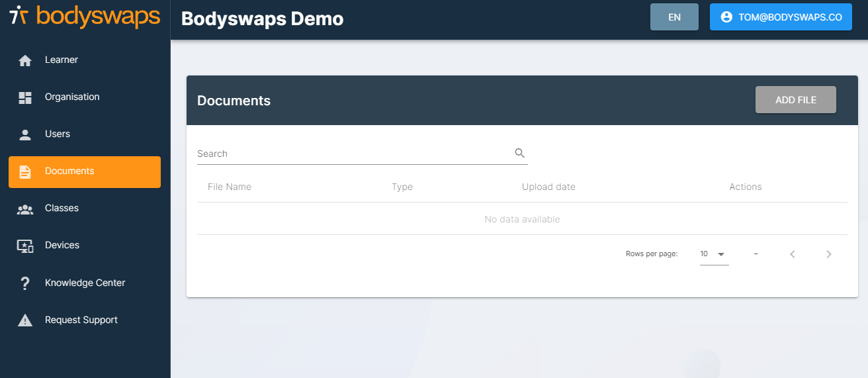This screenshot has height=378, width=868.
Task: Click the Rows per page label
Action: pos(652,254)
